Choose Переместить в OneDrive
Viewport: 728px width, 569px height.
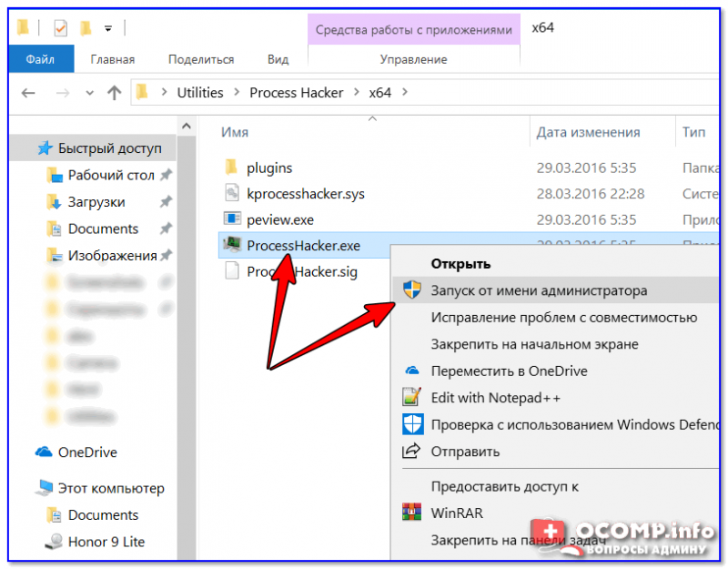(509, 371)
